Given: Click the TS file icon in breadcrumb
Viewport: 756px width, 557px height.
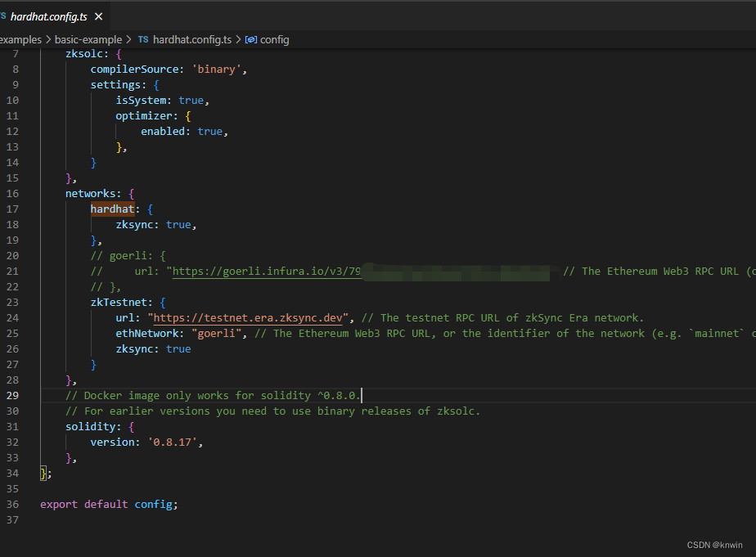Looking at the screenshot, I should [143, 39].
